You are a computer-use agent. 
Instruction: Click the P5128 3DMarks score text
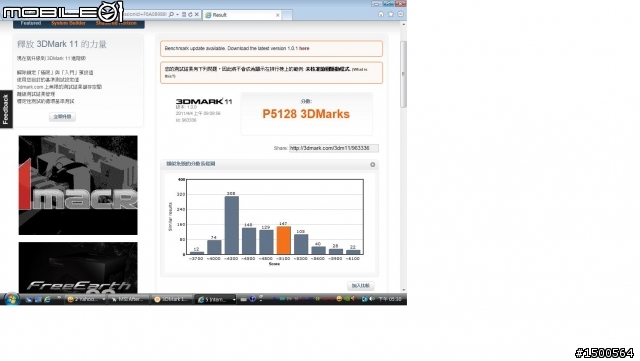(306, 114)
